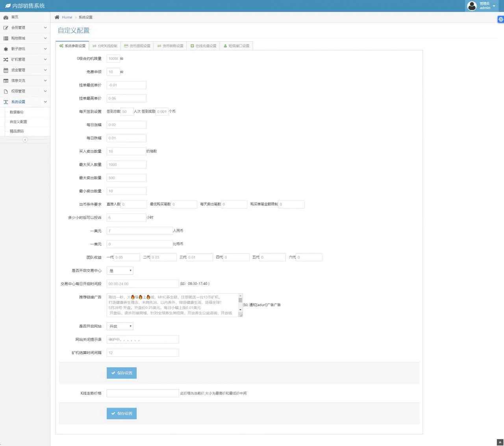Click the shuffle icon for 矿机管理

pyautogui.click(x=6, y=60)
